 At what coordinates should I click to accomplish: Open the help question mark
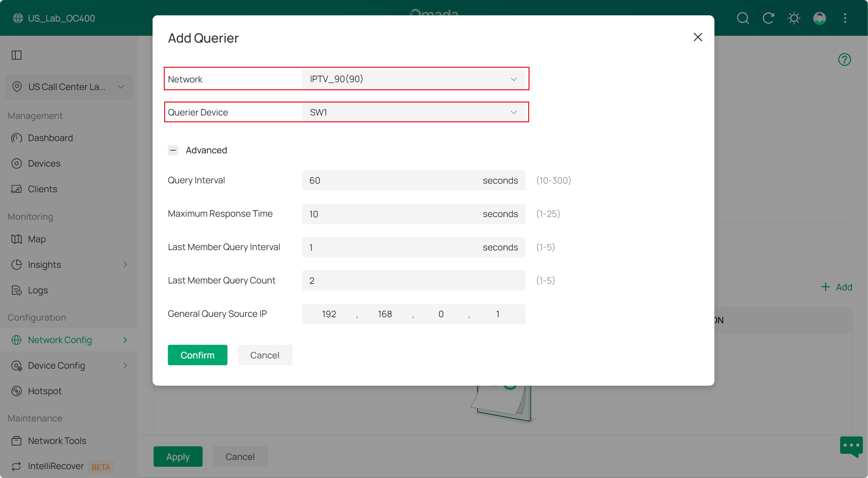point(844,59)
